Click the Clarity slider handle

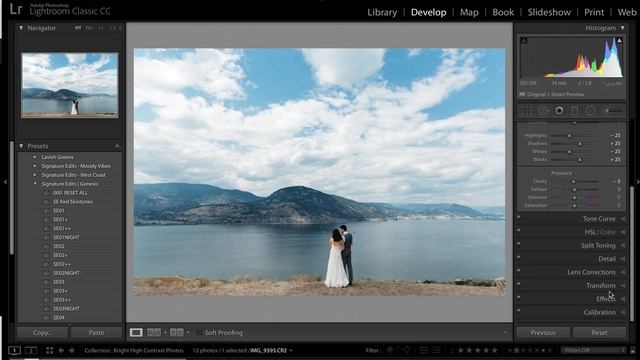point(573,181)
